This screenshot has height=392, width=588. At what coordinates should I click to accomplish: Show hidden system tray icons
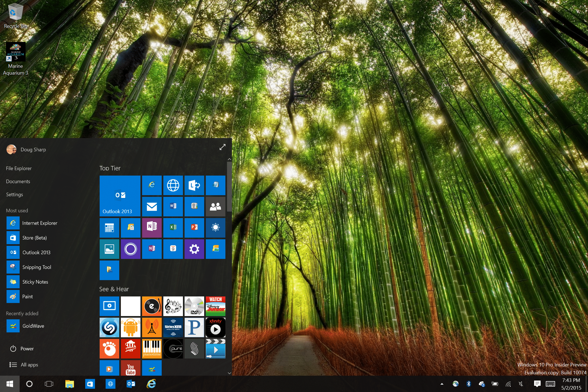442,384
